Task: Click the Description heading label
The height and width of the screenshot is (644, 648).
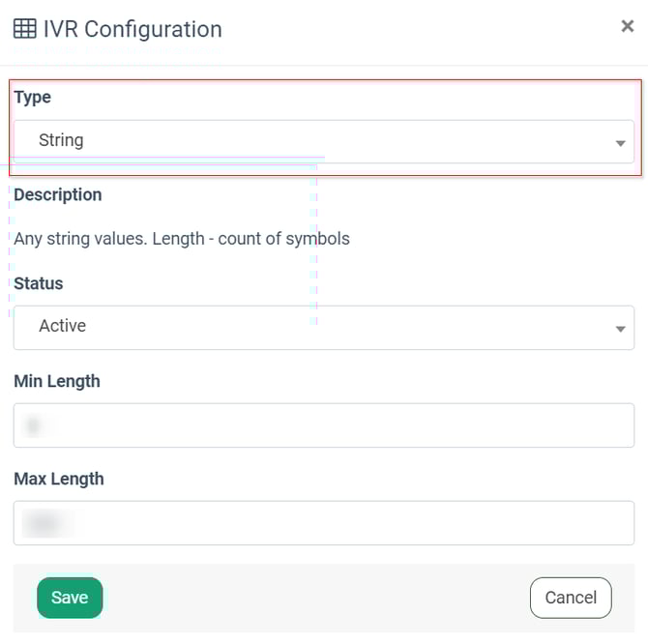Action: pos(57,194)
